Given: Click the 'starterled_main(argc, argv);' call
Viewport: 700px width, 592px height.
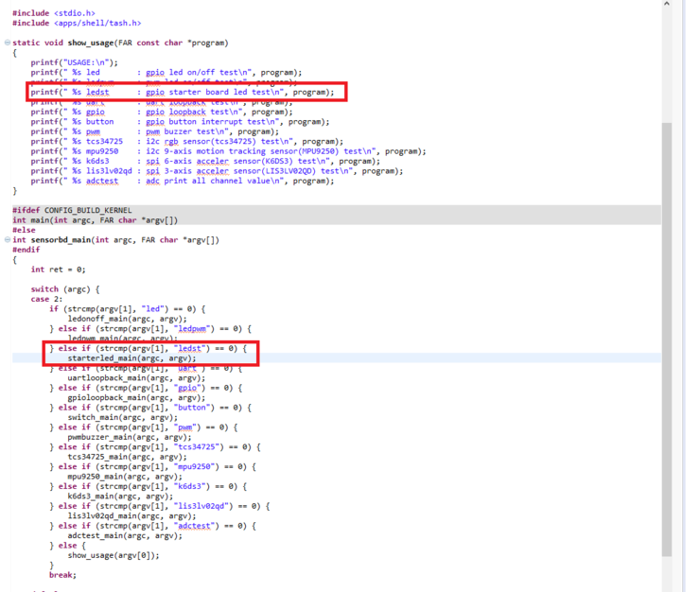Looking at the screenshot, I should (x=131, y=358).
